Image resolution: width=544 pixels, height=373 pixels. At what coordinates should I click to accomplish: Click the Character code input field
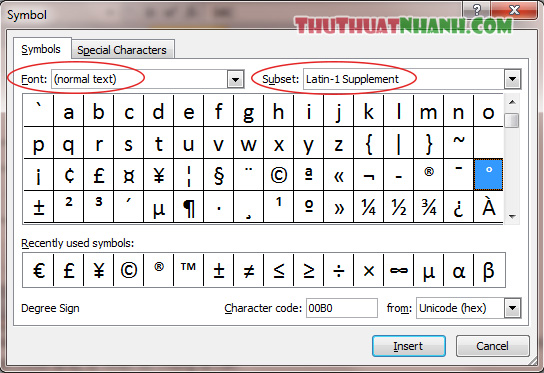coord(342,308)
